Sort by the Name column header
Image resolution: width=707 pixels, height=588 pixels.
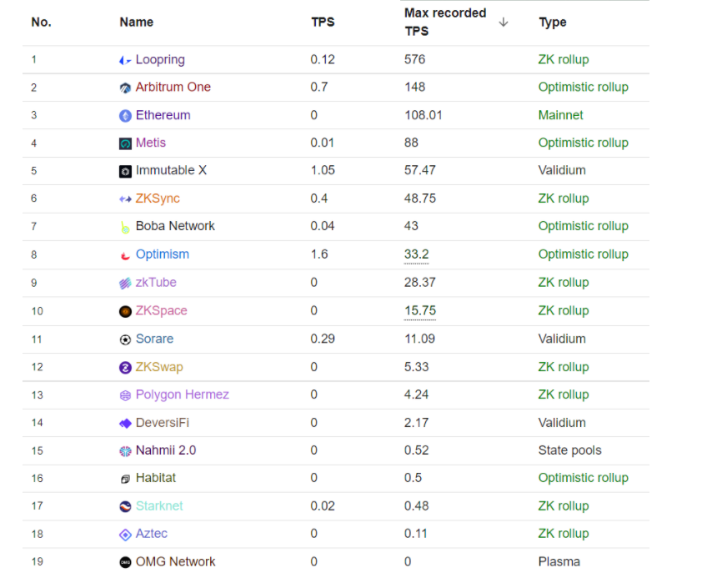point(137,22)
